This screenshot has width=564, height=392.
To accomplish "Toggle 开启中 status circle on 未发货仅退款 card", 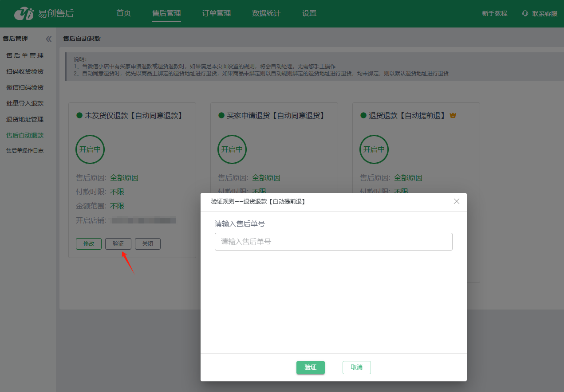I will tap(90, 149).
